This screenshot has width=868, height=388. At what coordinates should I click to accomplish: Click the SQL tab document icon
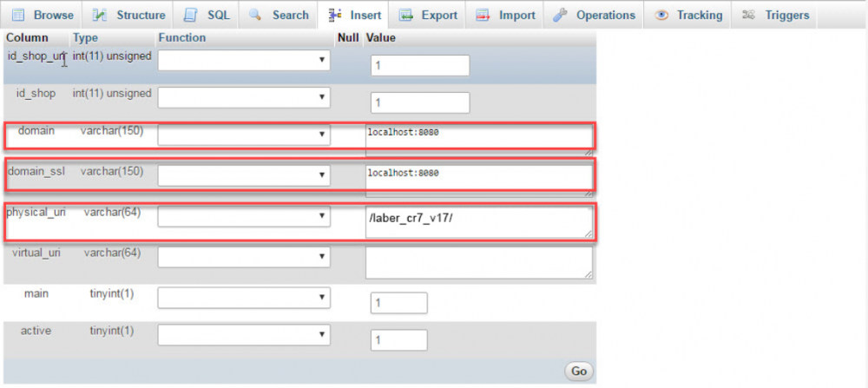pyautogui.click(x=191, y=15)
